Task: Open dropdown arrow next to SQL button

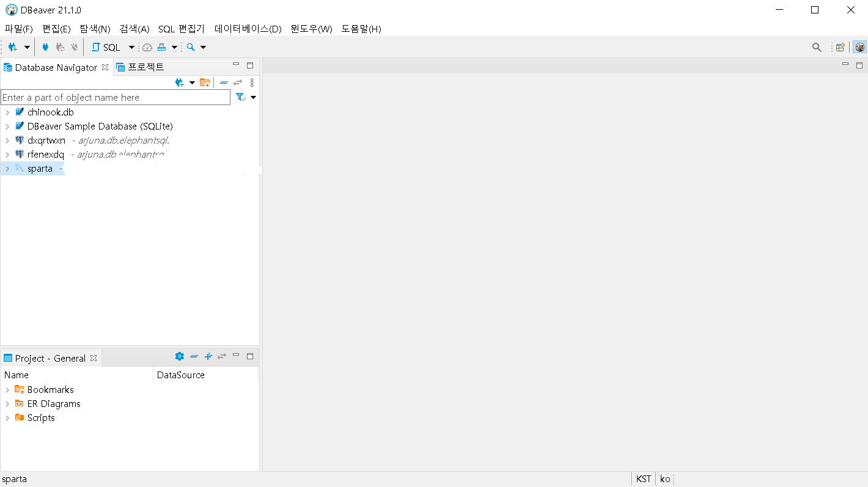Action: click(x=131, y=47)
